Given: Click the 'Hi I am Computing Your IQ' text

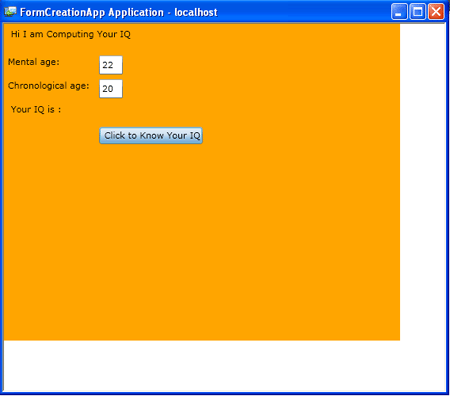Looking at the screenshot, I should tap(71, 34).
